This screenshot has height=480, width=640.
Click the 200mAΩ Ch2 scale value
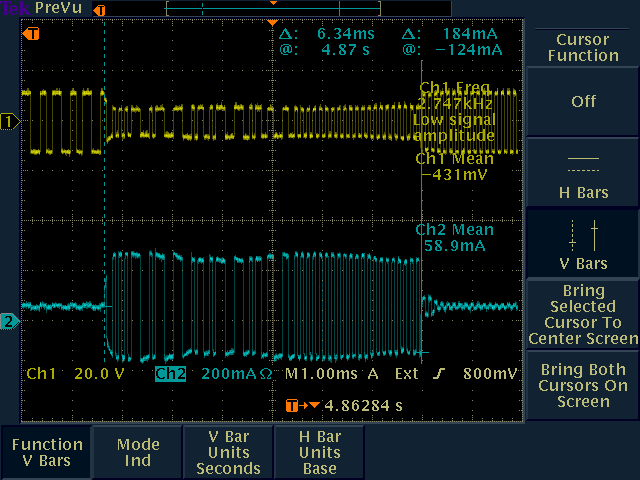tap(237, 374)
